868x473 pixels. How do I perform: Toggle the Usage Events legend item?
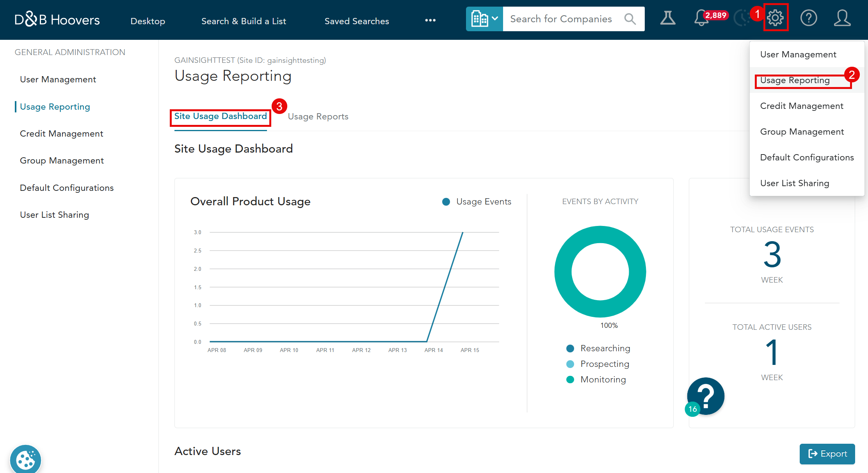(477, 201)
